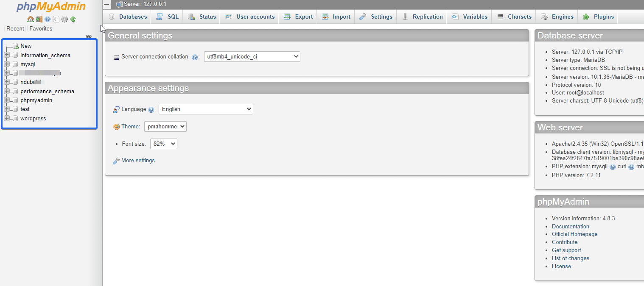Expand the performance_schema database node
This screenshot has width=644, height=286.
(x=7, y=91)
